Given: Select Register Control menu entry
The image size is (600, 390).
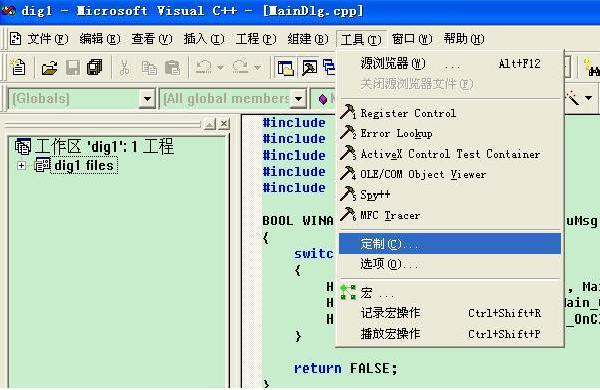Looking at the screenshot, I should 450,113.
